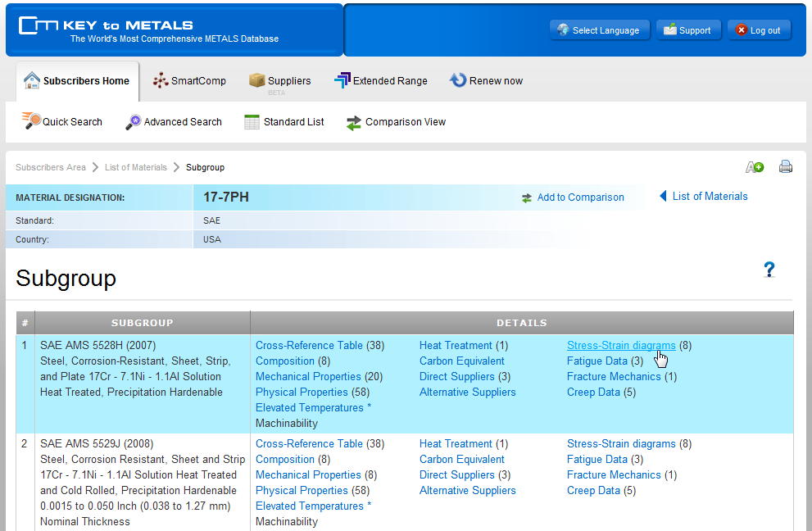Click the Subscribers Area breadcrumb

coord(51,167)
